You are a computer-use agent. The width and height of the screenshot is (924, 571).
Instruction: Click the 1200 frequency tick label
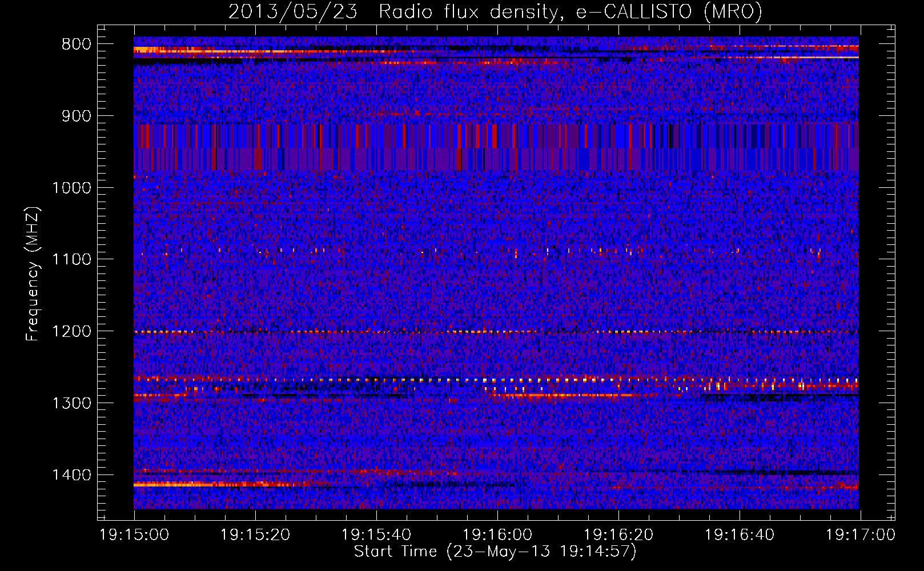coord(72,332)
